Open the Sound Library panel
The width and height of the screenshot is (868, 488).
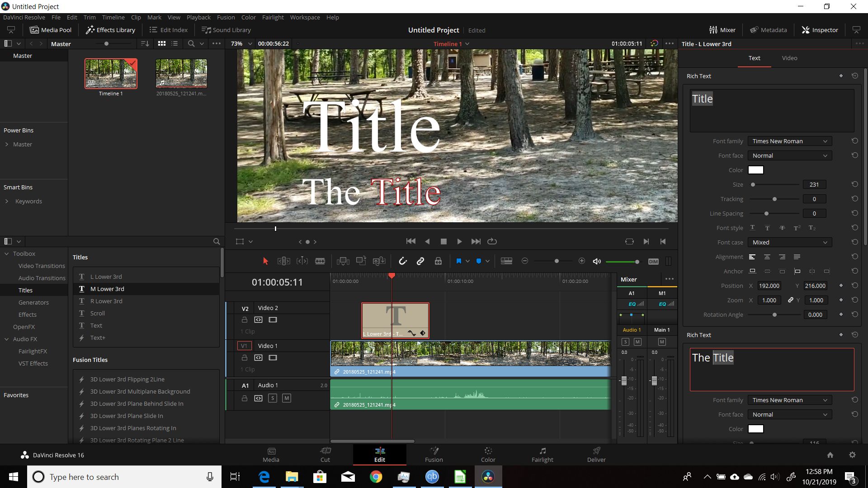point(226,30)
